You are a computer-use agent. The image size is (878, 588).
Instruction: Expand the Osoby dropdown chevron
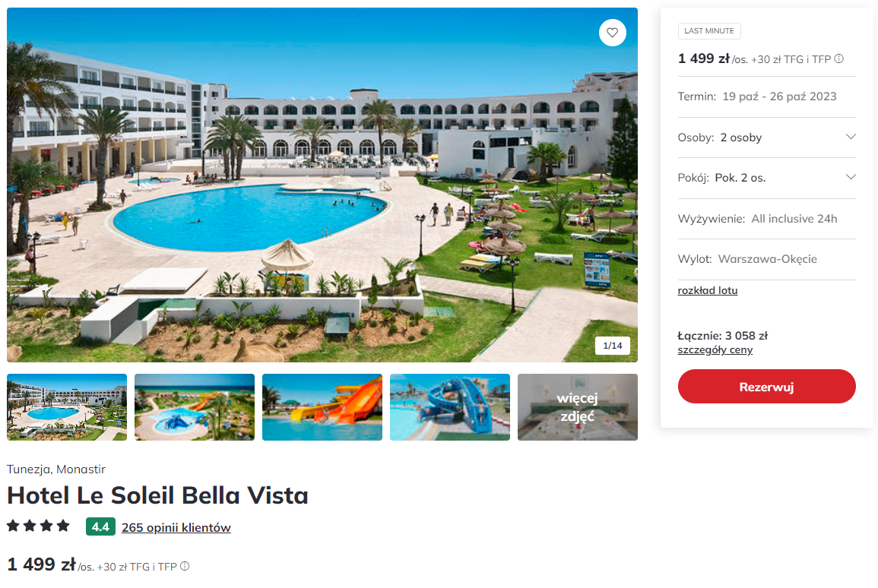tap(851, 137)
